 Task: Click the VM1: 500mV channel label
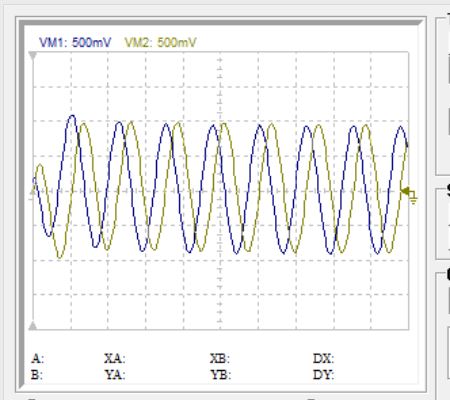pos(75,43)
